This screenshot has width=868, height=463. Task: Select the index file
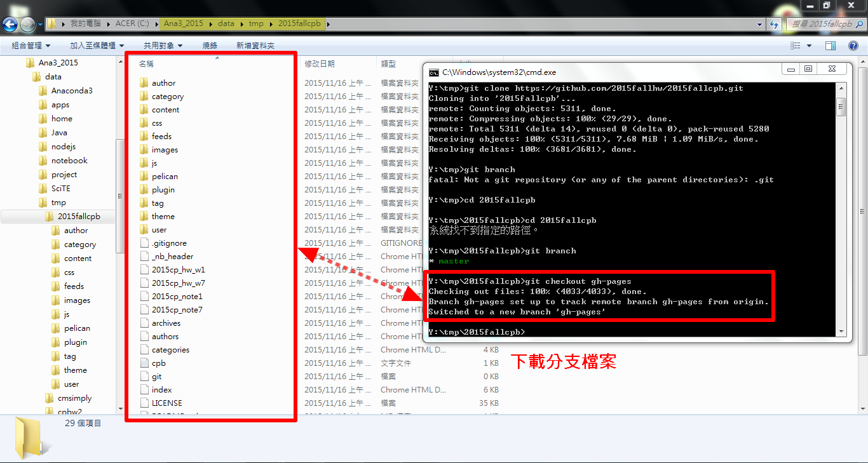[x=161, y=390]
